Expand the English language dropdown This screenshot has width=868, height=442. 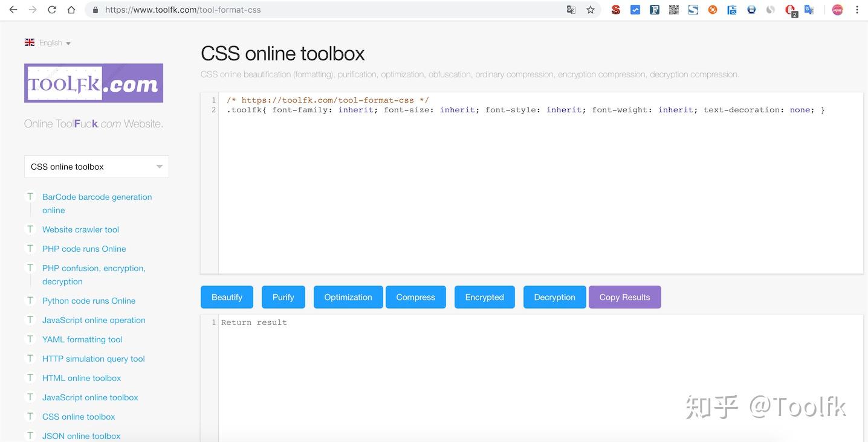pos(51,42)
